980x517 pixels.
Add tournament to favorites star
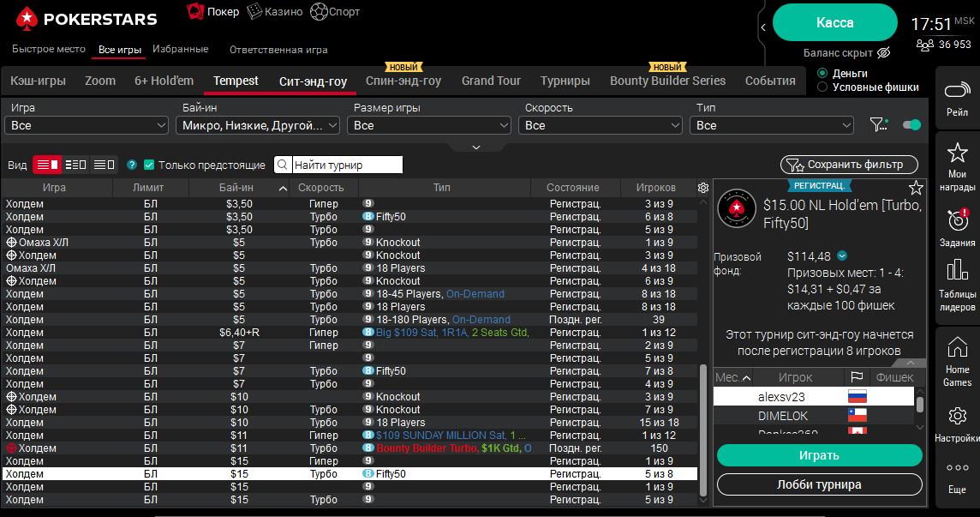916,187
